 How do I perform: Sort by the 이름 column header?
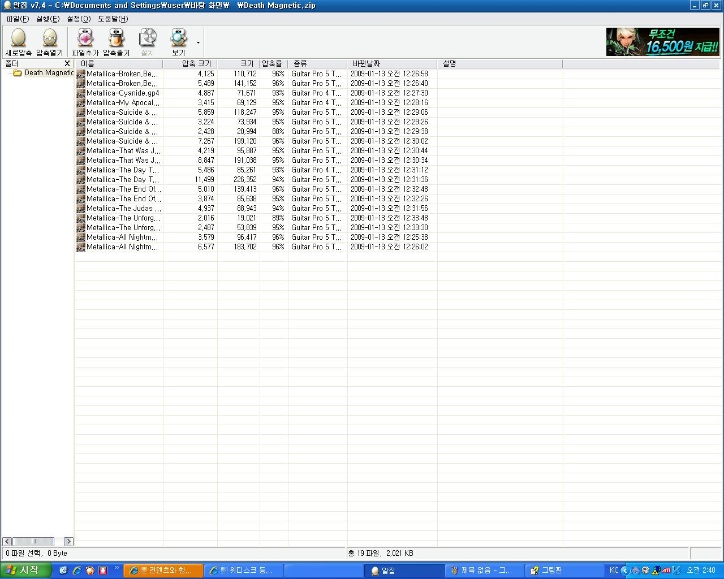[x=119, y=64]
